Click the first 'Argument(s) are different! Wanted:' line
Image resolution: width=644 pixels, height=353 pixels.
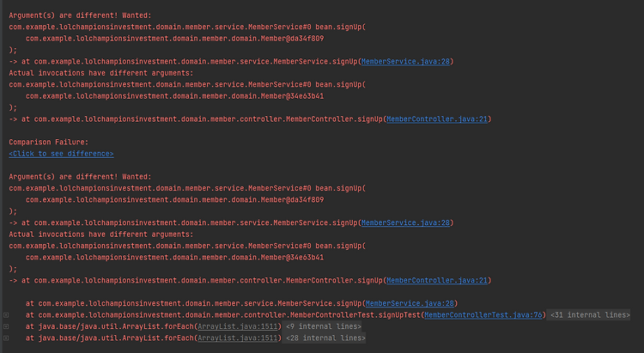(x=66, y=15)
